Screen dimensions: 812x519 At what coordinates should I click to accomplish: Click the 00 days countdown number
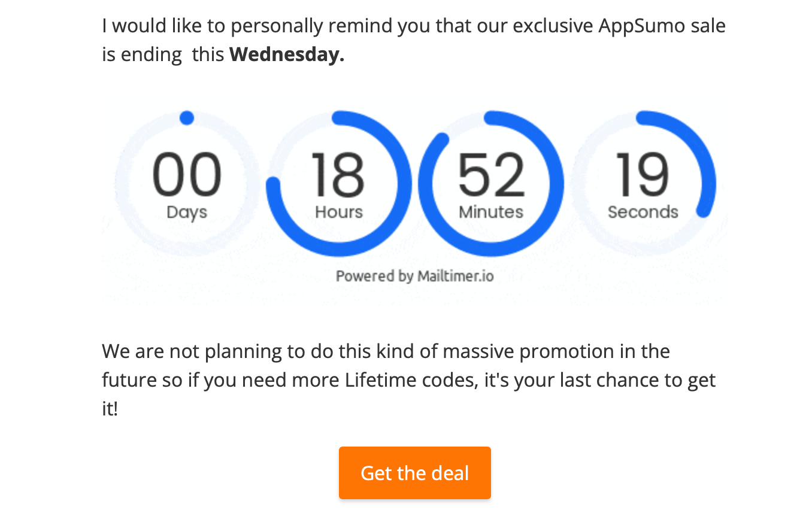pos(187,175)
